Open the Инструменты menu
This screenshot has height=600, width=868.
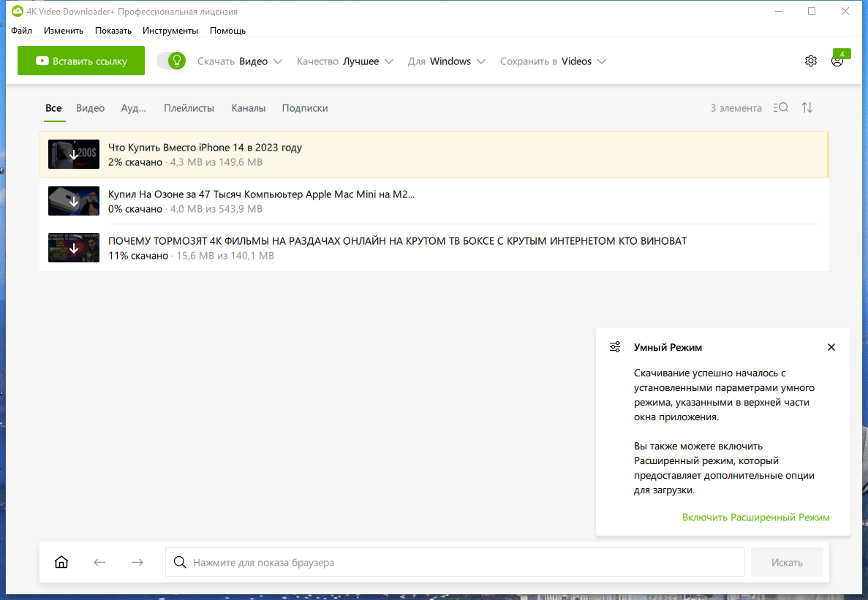pos(170,31)
